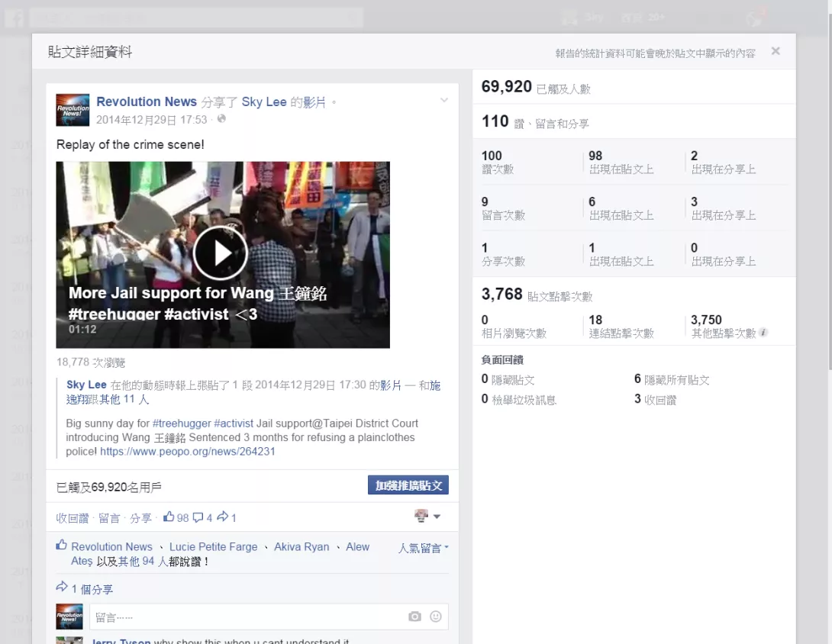Click the 3,768 貼文點擊次數 stat

[x=537, y=295]
